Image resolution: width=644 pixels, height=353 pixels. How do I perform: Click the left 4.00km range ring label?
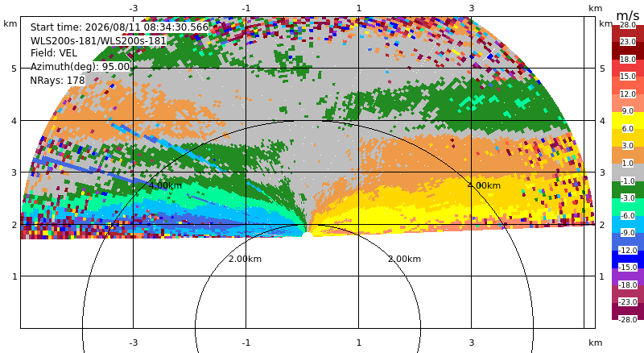[165, 185]
